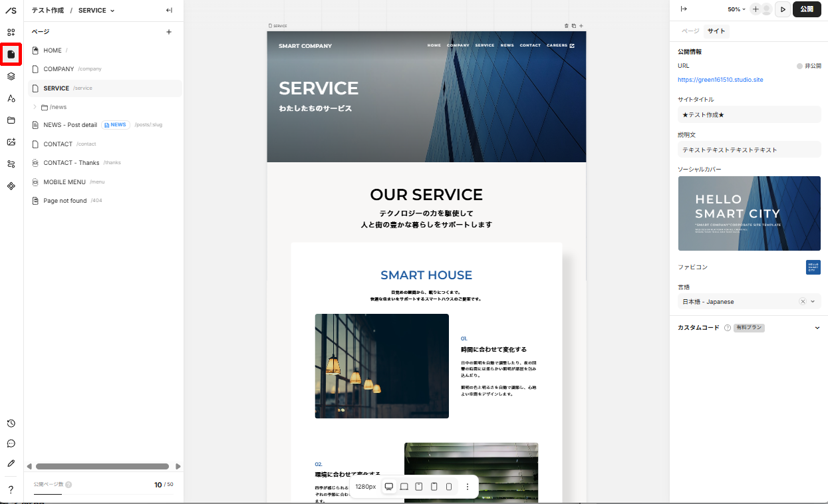Viewport: 828px width, 504px height.
Task: Open the Layers panel icon
Action: [x=11, y=76]
